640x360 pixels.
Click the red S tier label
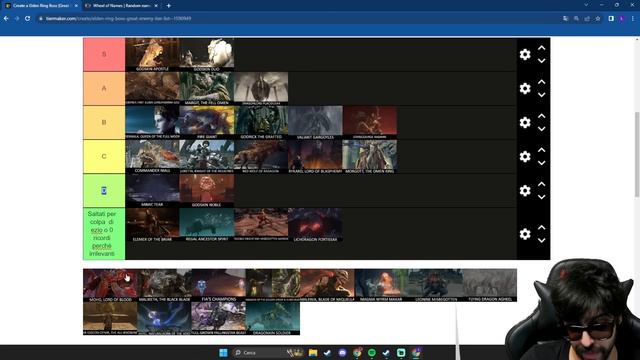(x=104, y=54)
